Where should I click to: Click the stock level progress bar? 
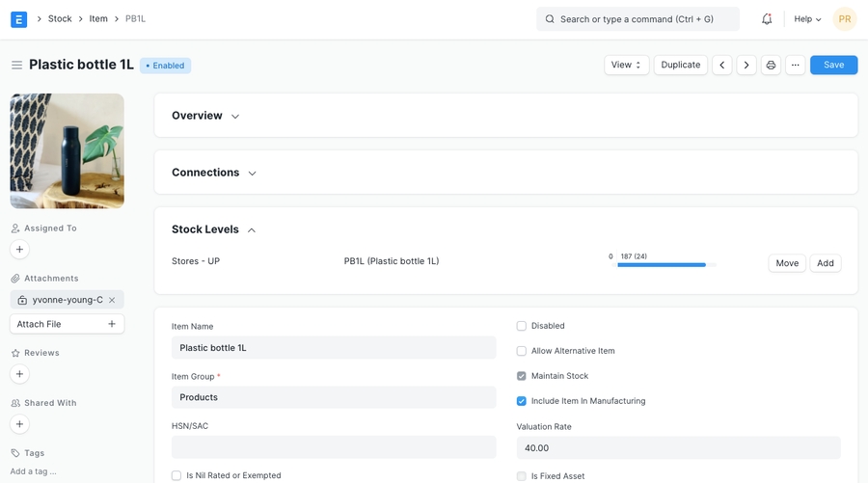[663, 264]
